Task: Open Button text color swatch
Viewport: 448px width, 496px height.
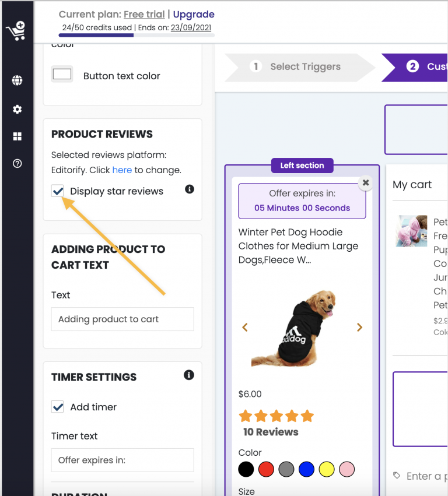Action: pyautogui.click(x=62, y=75)
